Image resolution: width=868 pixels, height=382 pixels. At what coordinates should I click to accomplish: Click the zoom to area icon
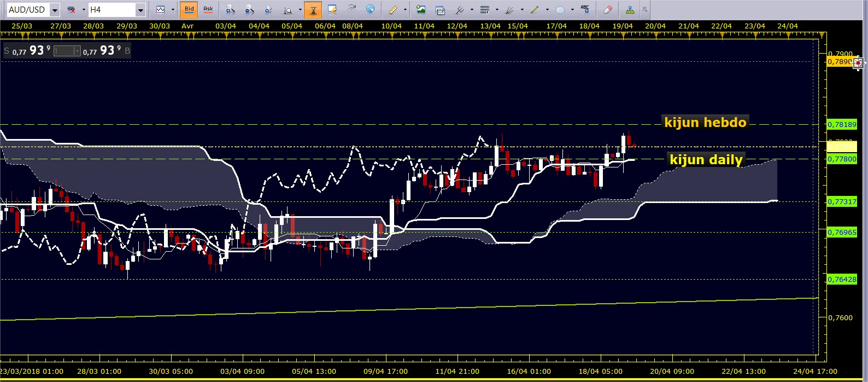pos(288,10)
